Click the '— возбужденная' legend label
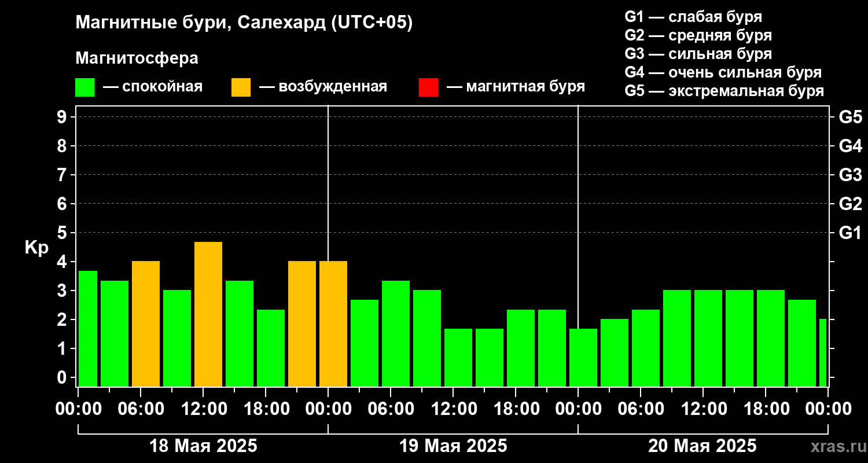868x463 pixels. coord(323,87)
